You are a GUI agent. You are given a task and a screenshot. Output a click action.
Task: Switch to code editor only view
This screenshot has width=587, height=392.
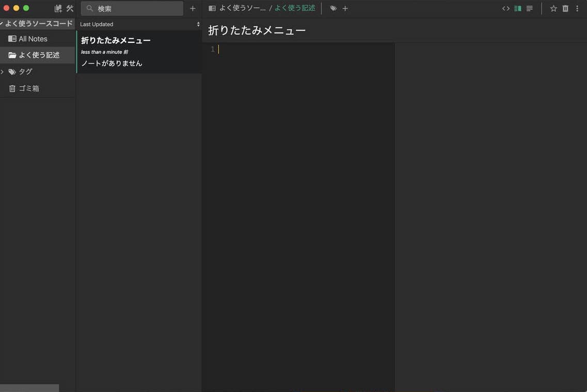point(506,8)
